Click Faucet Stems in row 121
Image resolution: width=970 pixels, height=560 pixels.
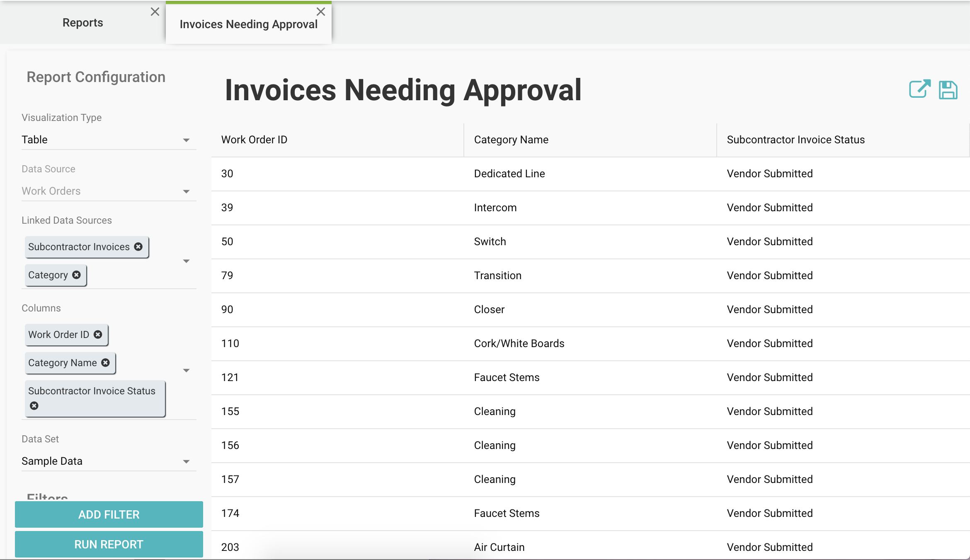(x=507, y=377)
